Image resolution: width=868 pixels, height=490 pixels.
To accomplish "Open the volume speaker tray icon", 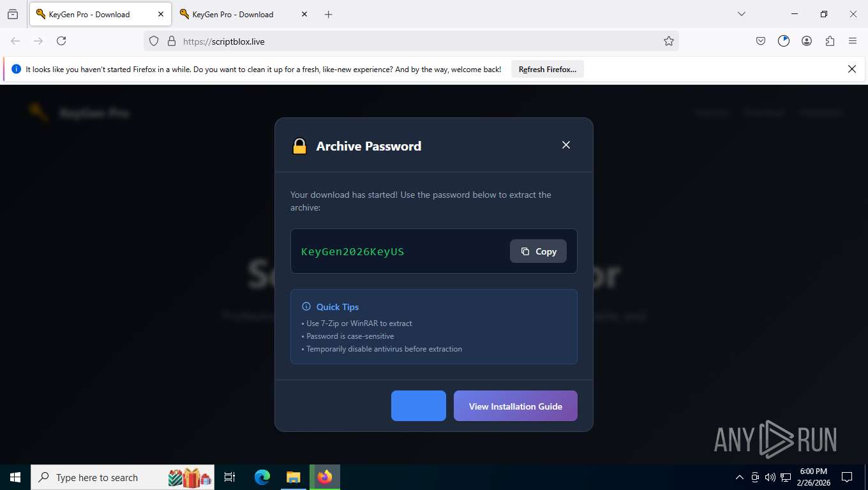I will pyautogui.click(x=770, y=477).
